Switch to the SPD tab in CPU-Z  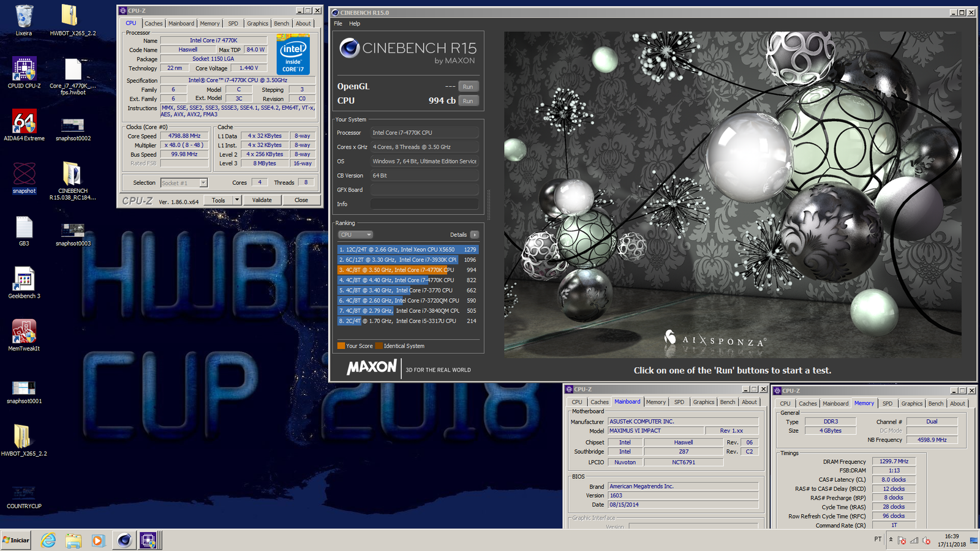pos(233,23)
